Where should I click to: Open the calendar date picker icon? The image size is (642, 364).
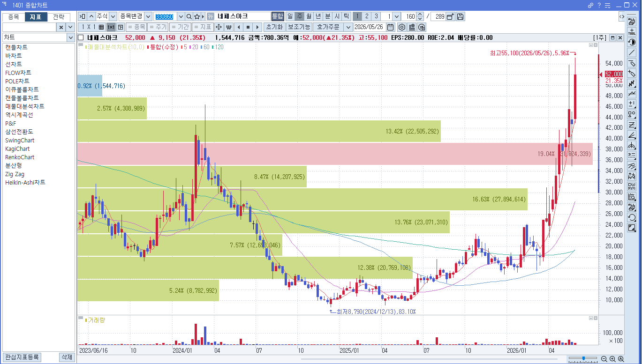390,27
